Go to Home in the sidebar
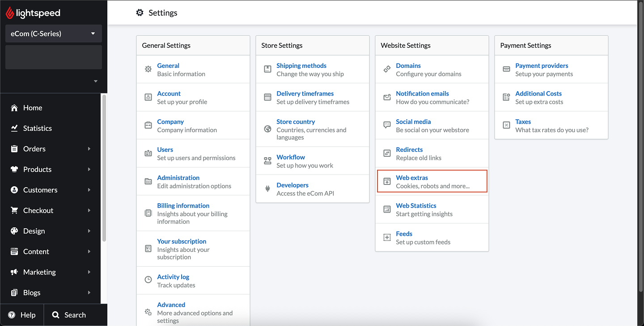Screen dimensions: 644x326 click(51, 108)
